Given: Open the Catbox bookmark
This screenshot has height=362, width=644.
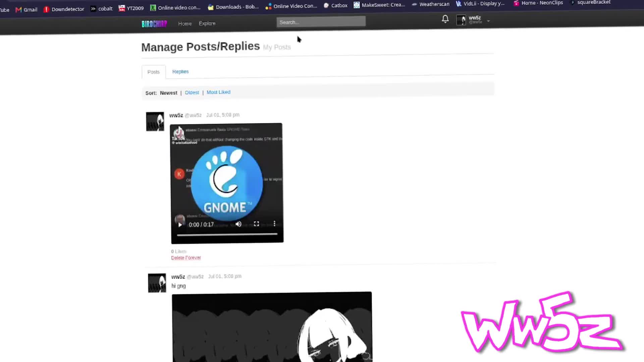Looking at the screenshot, I should (335, 5).
